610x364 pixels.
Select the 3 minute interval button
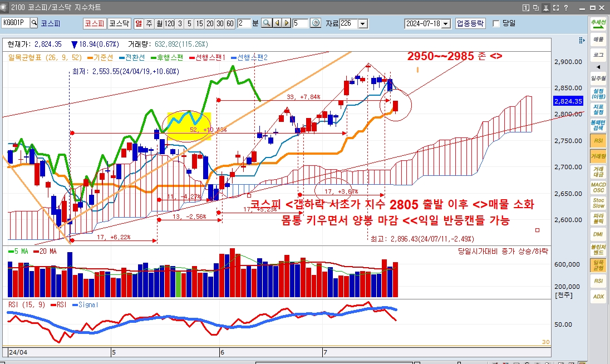point(180,23)
